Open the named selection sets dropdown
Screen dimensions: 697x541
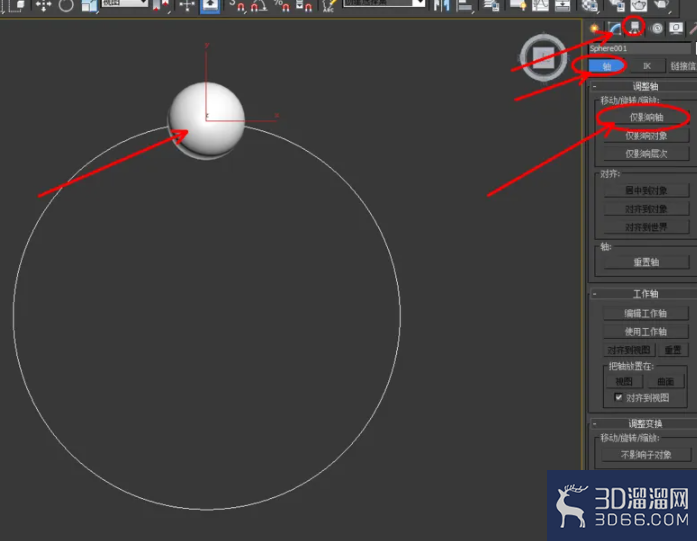(x=385, y=3)
